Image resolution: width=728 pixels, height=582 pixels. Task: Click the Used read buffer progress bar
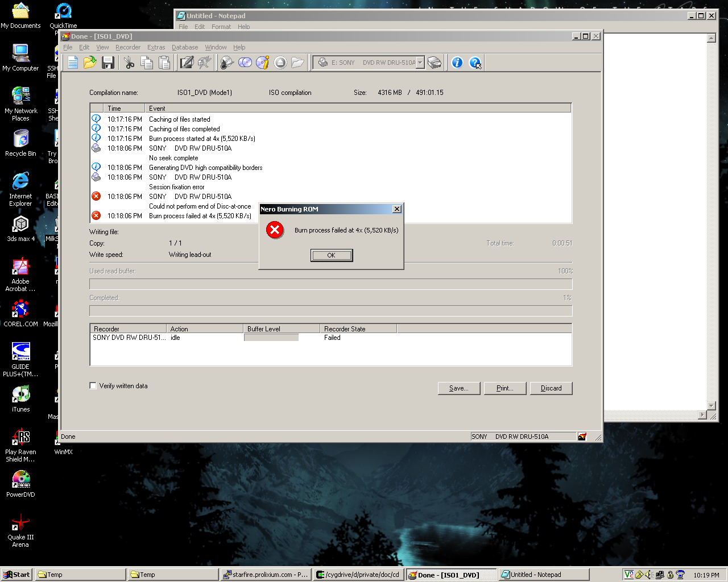pyautogui.click(x=331, y=284)
